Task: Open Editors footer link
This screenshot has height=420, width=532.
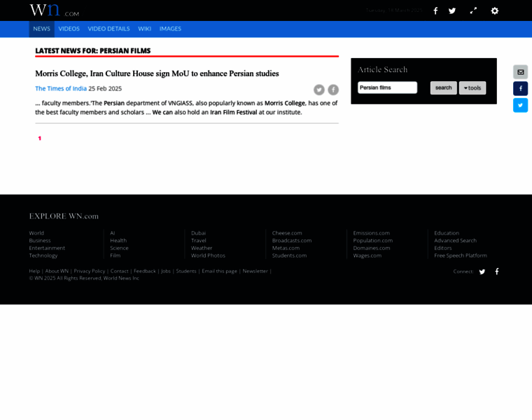Action: pos(443,248)
